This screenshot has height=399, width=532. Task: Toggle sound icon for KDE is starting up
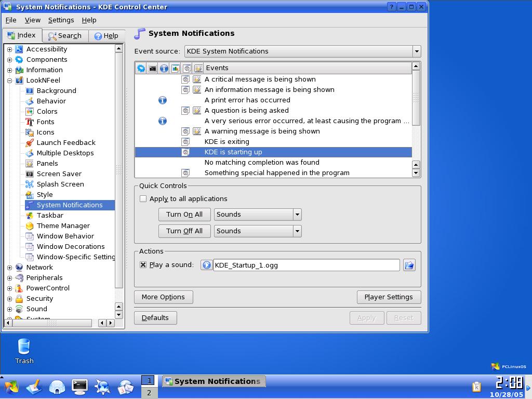click(185, 152)
